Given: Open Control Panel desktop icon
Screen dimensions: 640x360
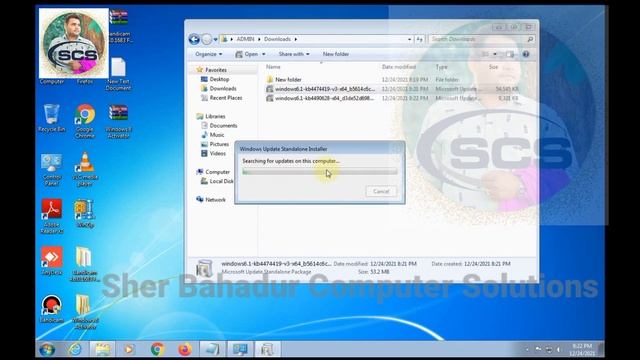Looking at the screenshot, I should 51,170.
